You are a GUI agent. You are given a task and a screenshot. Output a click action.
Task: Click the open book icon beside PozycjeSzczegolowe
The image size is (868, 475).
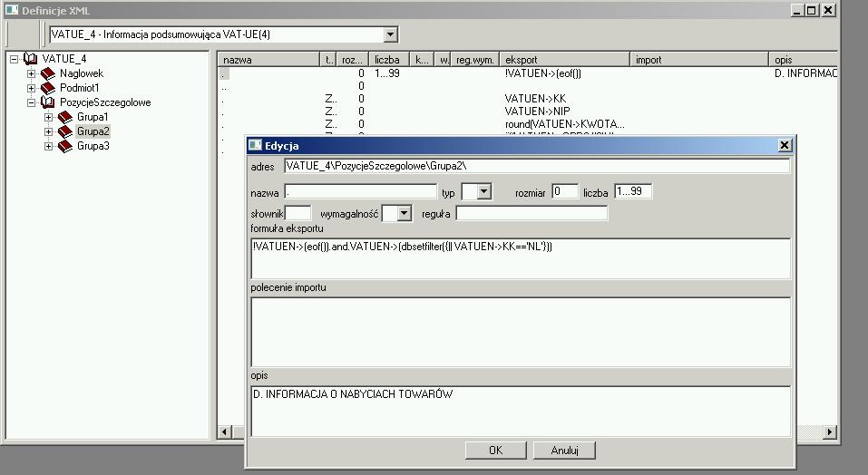(x=48, y=102)
